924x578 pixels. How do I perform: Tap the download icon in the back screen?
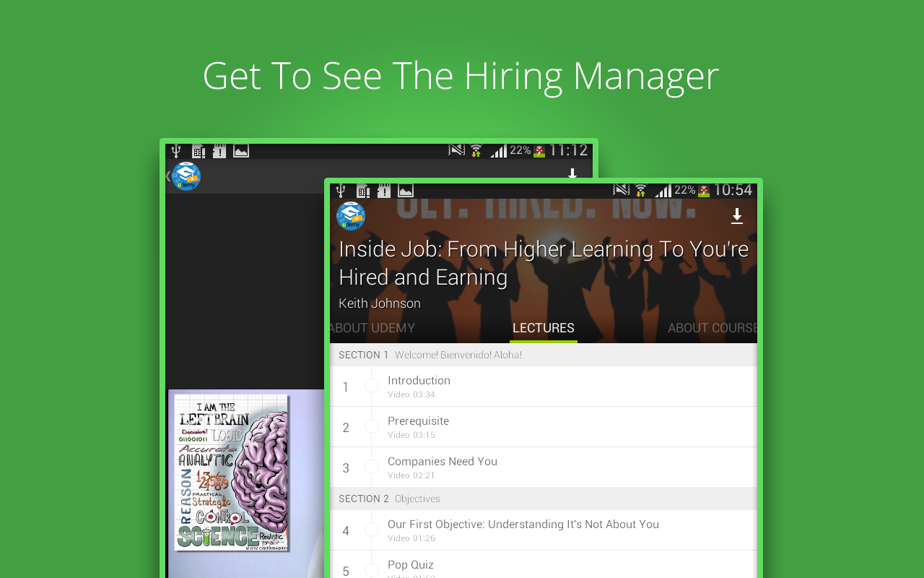tap(572, 174)
